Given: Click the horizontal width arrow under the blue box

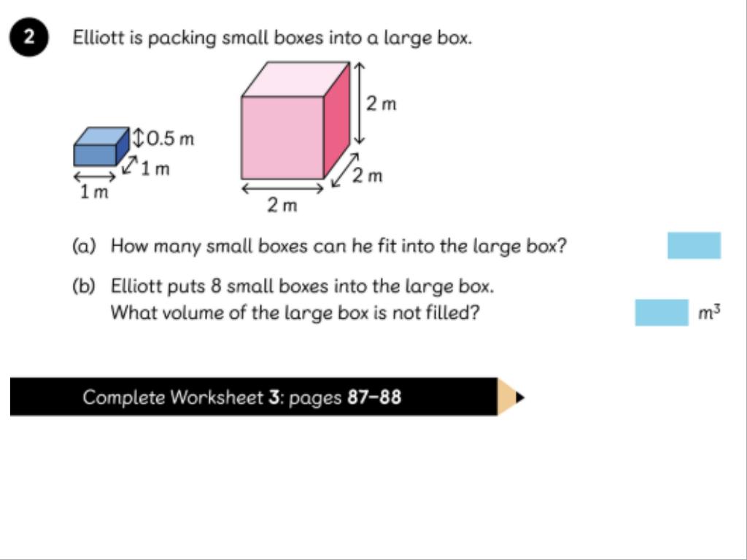Looking at the screenshot, I should (95, 176).
